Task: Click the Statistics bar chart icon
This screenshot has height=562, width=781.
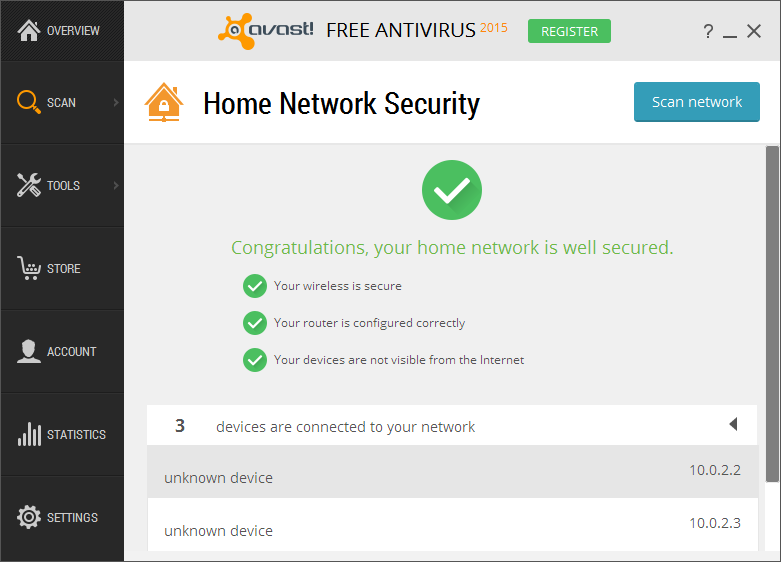Action: (x=29, y=434)
